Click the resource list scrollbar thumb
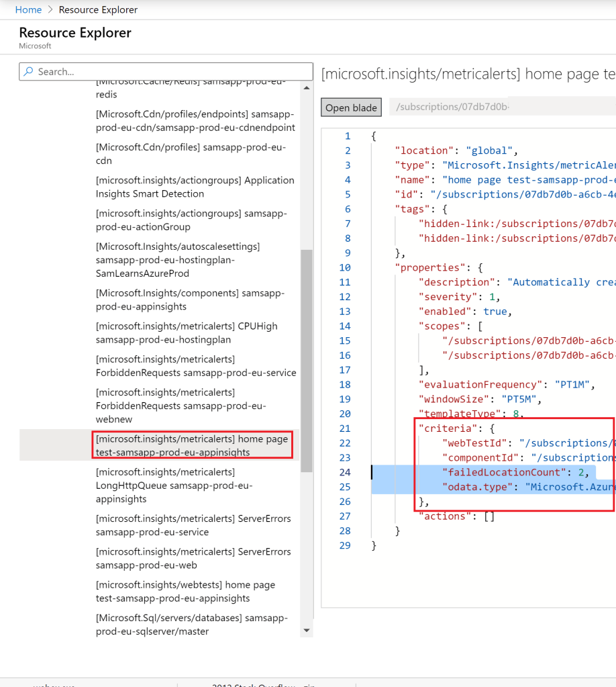Viewport: 616px width, 687px height. [x=307, y=361]
